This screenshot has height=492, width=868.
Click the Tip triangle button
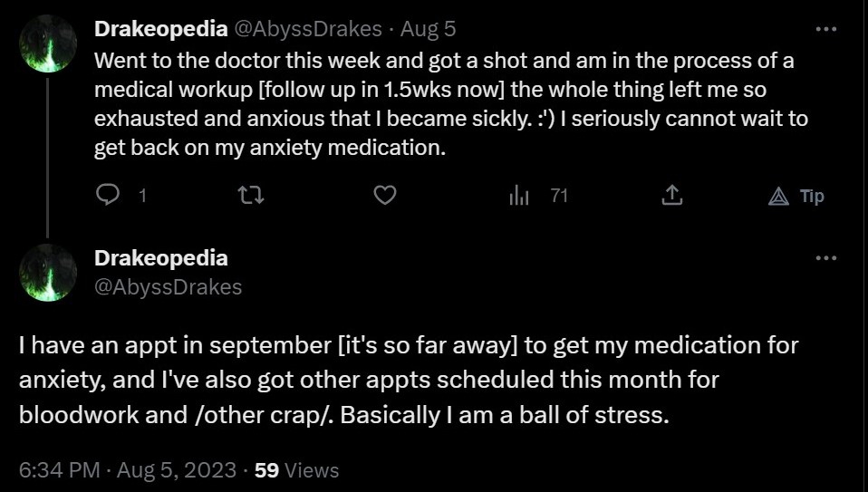click(796, 196)
